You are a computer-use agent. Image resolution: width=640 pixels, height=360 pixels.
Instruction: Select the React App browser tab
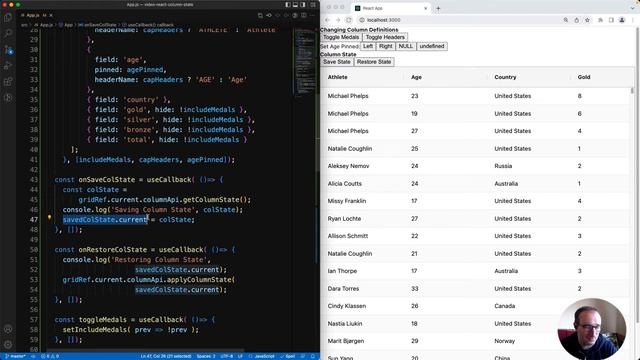pyautogui.click(x=391, y=8)
